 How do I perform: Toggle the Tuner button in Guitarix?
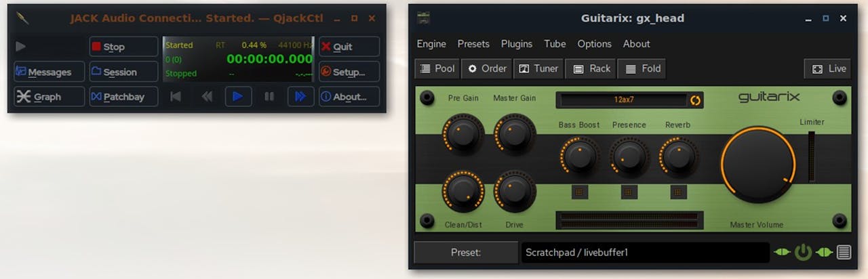pyautogui.click(x=539, y=68)
